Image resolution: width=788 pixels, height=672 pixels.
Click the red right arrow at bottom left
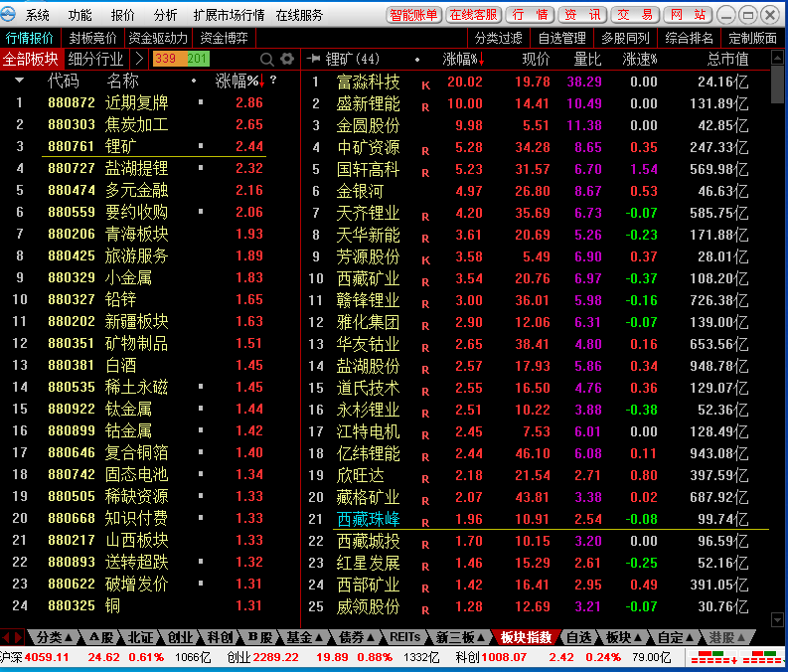click(19, 638)
